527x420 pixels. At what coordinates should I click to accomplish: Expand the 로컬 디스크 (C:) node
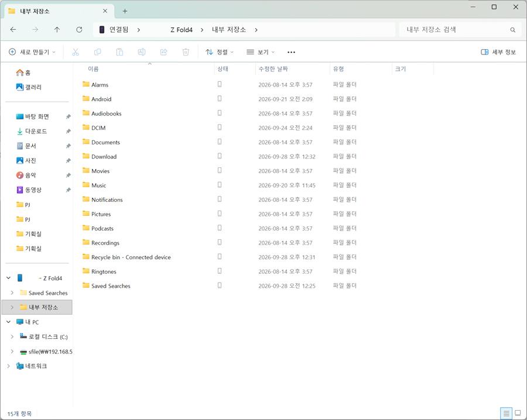click(12, 336)
